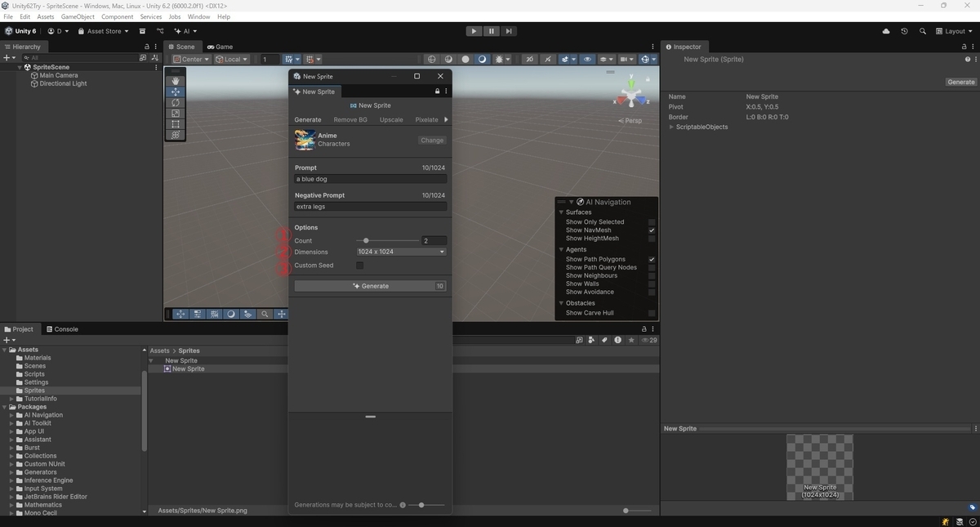Viewport: 980px width, 527px height.
Task: Click the search magnifier icon in top bar
Action: pos(923,31)
